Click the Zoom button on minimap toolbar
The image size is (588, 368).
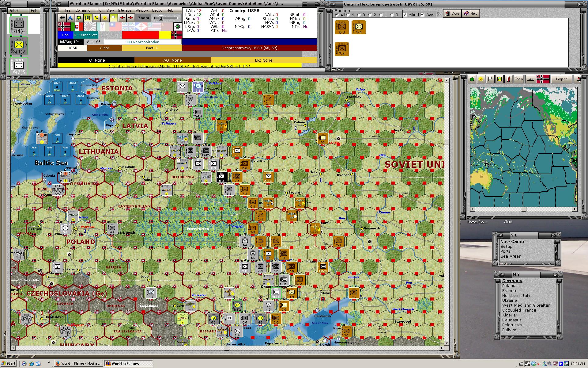click(x=518, y=79)
